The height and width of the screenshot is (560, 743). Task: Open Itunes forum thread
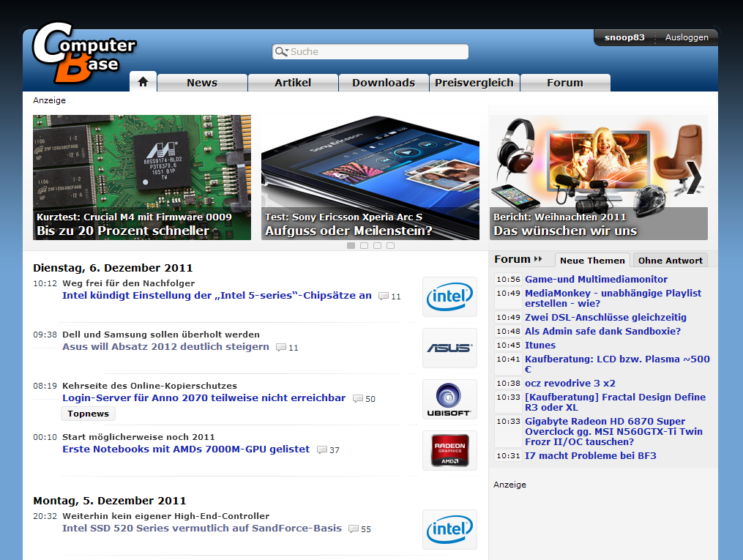click(540, 345)
